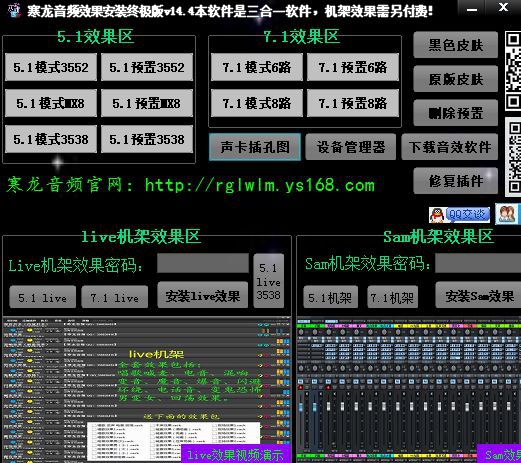Click the lower QR code image

point(513,157)
